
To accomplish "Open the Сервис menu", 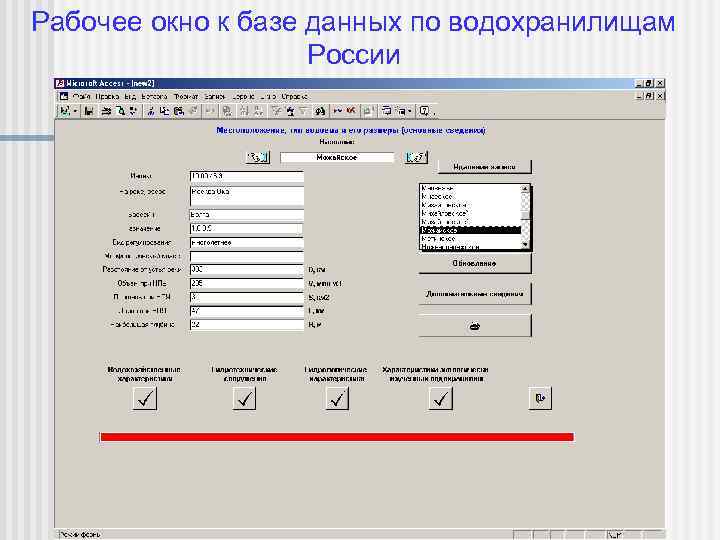I will [x=243, y=97].
